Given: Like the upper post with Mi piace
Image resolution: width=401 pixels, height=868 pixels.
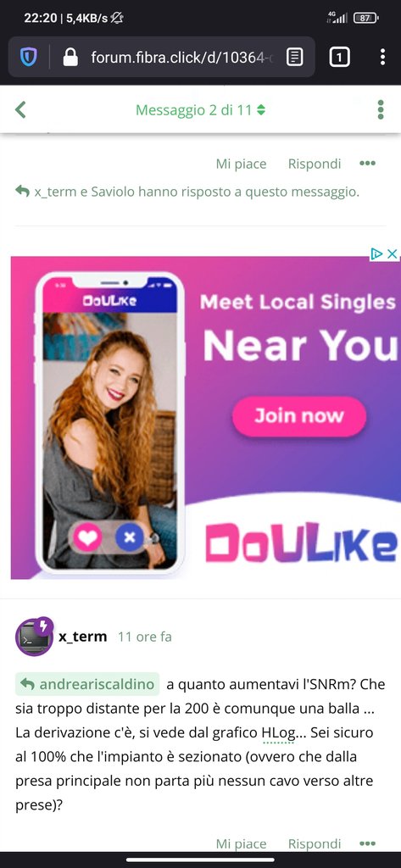Looking at the screenshot, I should [x=241, y=164].
